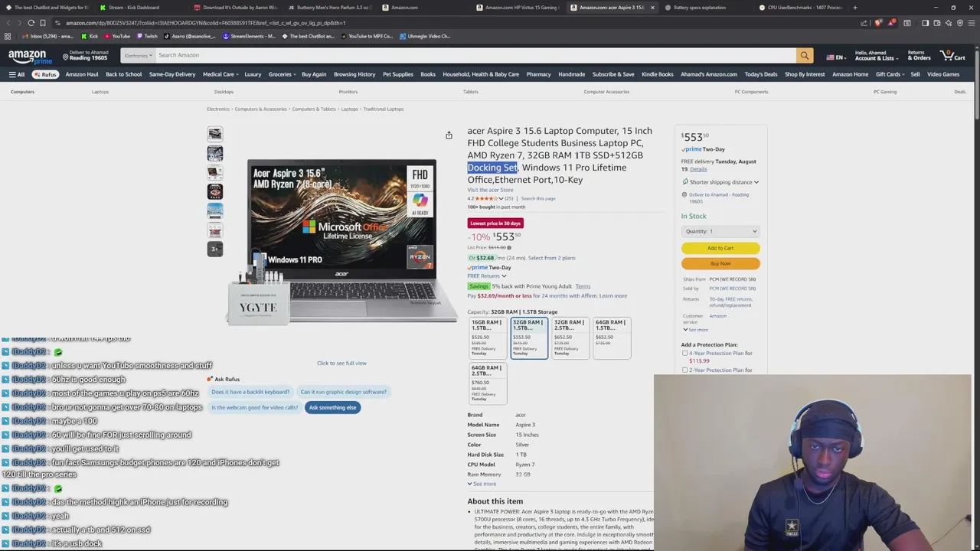Focus the Search Amazon input field
The height and width of the screenshot is (551, 980).
(x=475, y=55)
